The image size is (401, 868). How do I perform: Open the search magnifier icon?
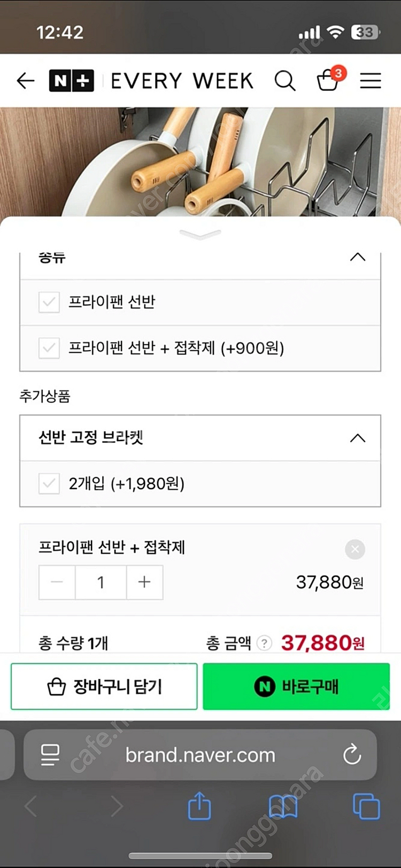coord(284,81)
